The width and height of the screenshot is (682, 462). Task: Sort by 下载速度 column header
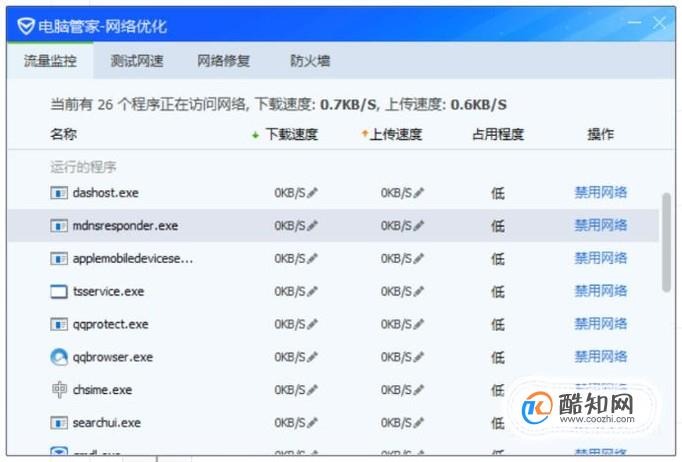292,134
